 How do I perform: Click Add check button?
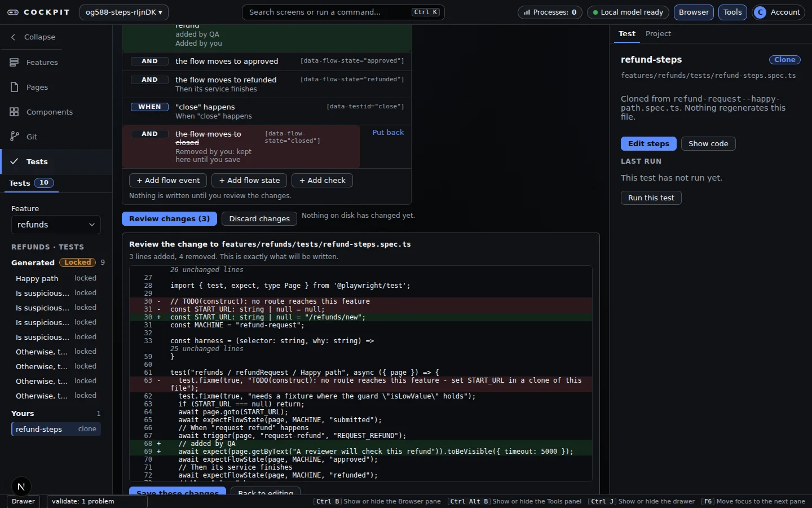pyautogui.click(x=322, y=180)
